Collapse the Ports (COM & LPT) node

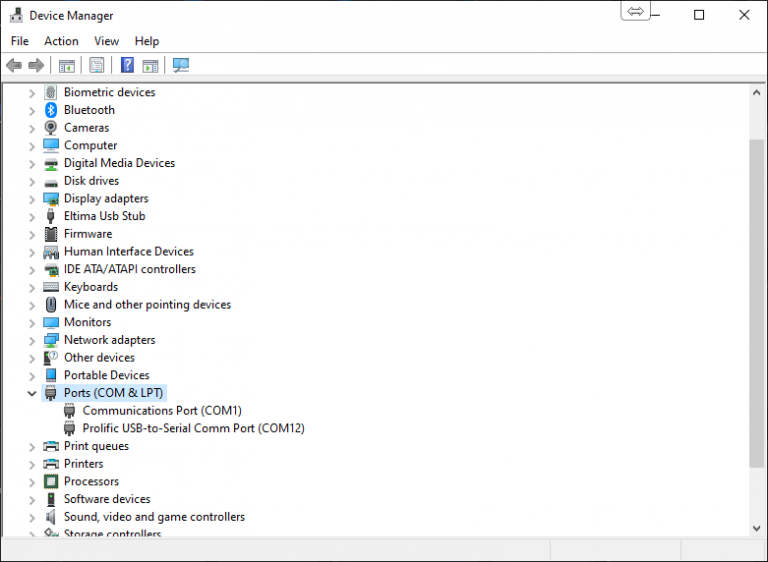tap(32, 393)
